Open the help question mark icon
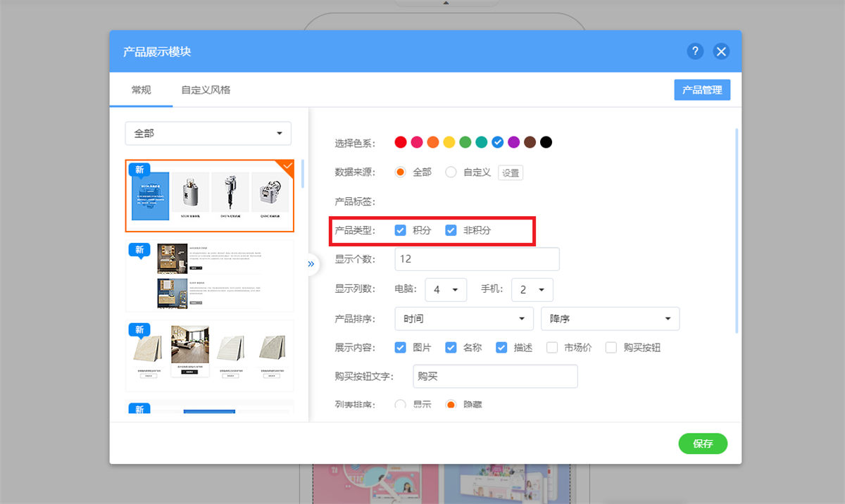The width and height of the screenshot is (845, 504). pos(695,51)
